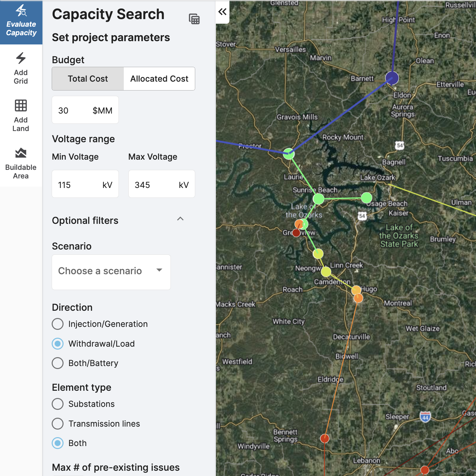Select the red node near Bennett Springs
Screen dimensions: 476x476
(325, 438)
